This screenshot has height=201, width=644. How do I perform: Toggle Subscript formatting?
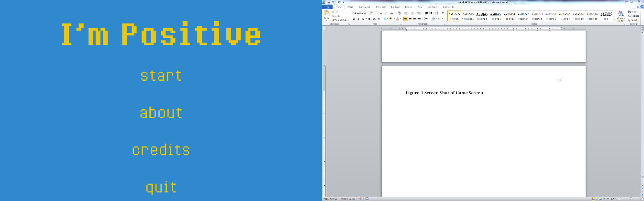pyautogui.click(x=374, y=19)
